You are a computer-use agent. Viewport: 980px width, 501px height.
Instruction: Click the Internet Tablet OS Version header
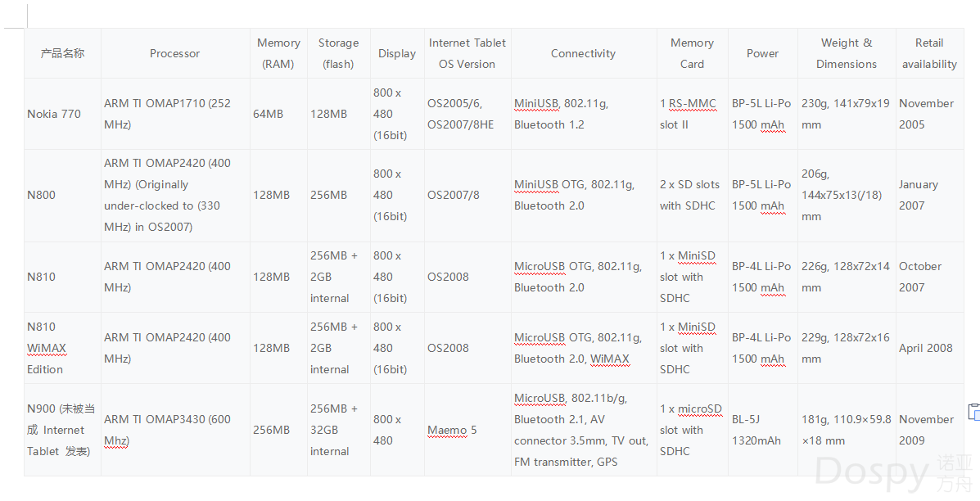[x=467, y=54]
